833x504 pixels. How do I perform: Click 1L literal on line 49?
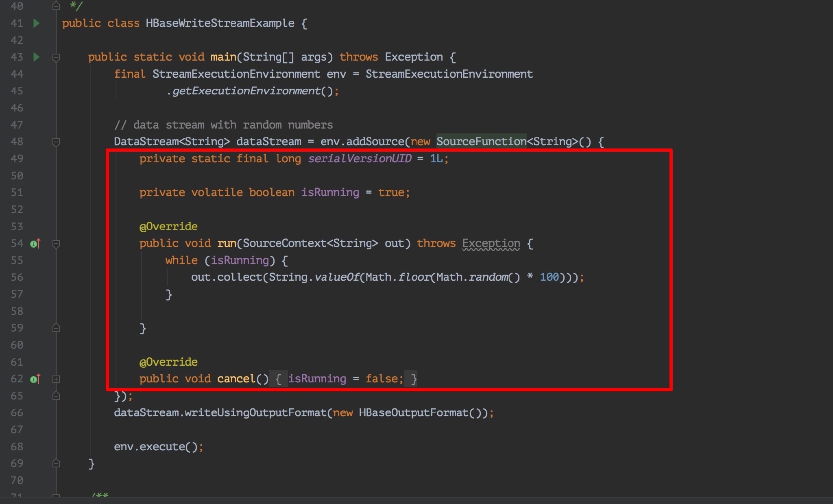pyautogui.click(x=436, y=159)
